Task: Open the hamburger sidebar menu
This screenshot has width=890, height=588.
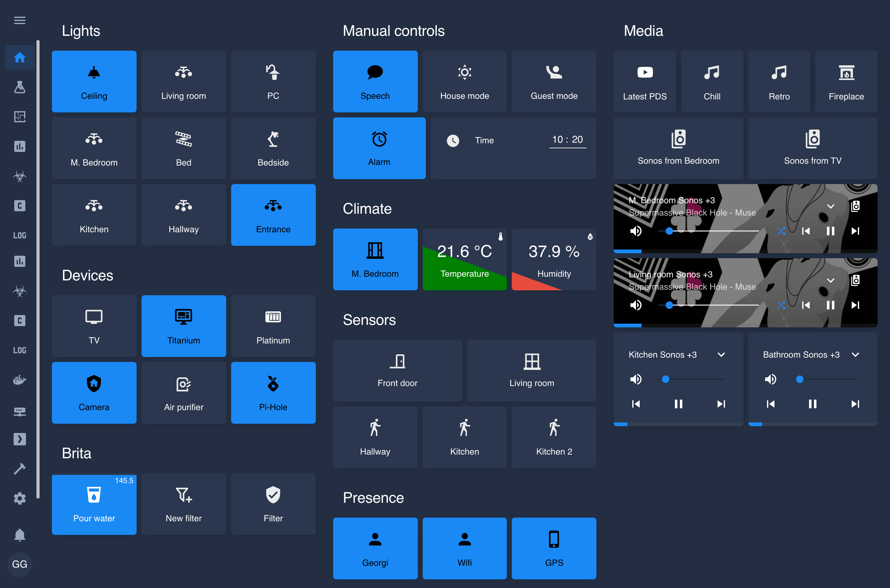Action: (19, 20)
